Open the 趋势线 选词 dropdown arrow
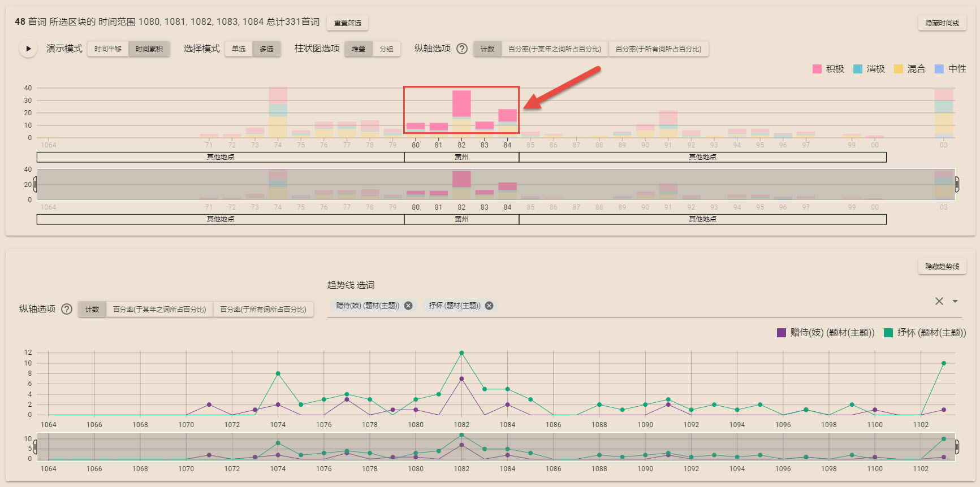 [x=955, y=301]
